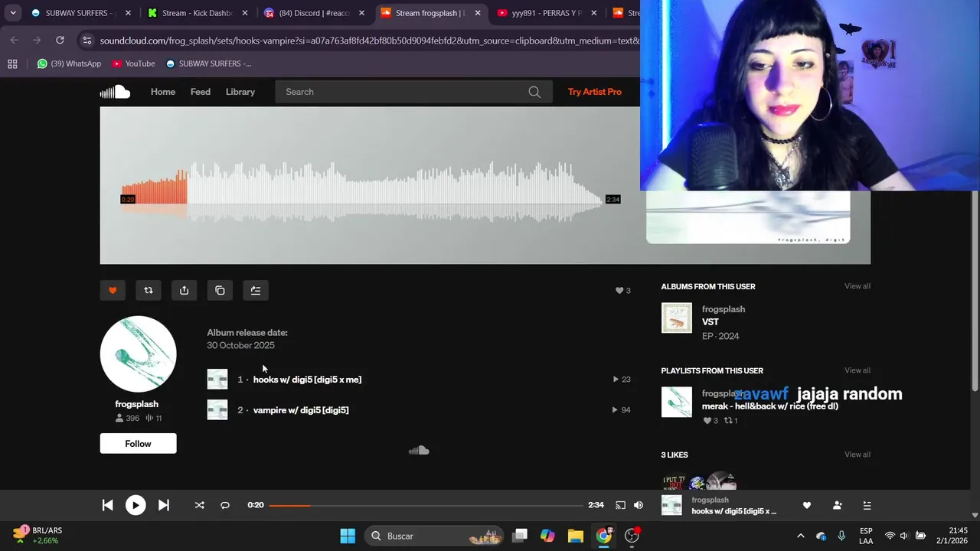Like the album with the heart button
Viewport: 980px width, 551px height.
pyautogui.click(x=113, y=291)
